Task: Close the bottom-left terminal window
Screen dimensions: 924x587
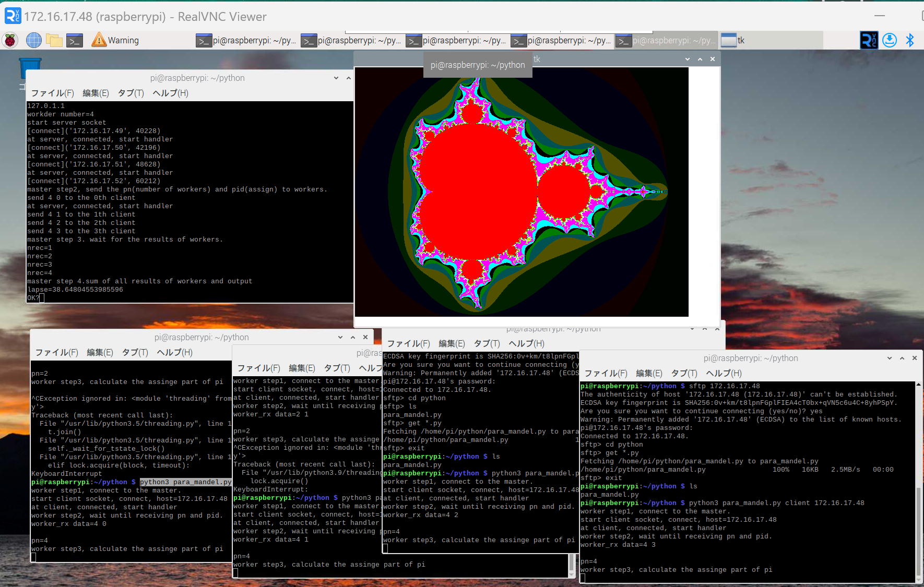Action: tap(365, 337)
